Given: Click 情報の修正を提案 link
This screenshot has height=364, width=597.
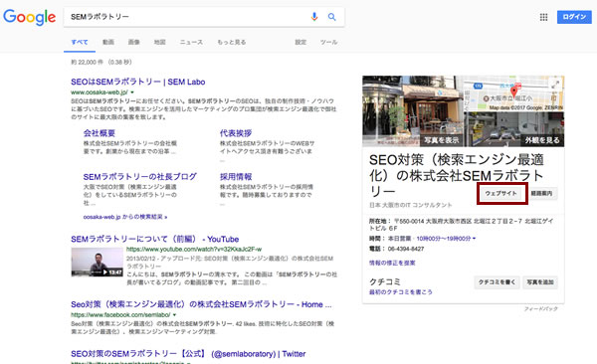Looking at the screenshot, I should (392, 264).
